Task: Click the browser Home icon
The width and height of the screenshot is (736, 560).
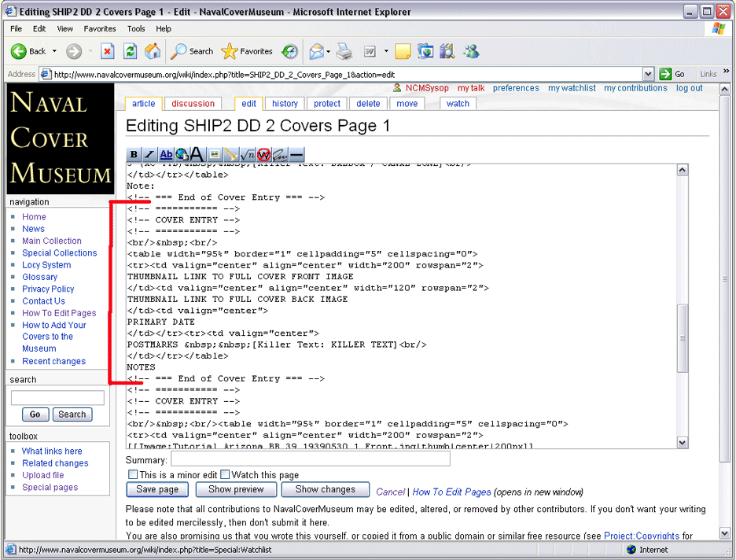Action: [x=153, y=52]
